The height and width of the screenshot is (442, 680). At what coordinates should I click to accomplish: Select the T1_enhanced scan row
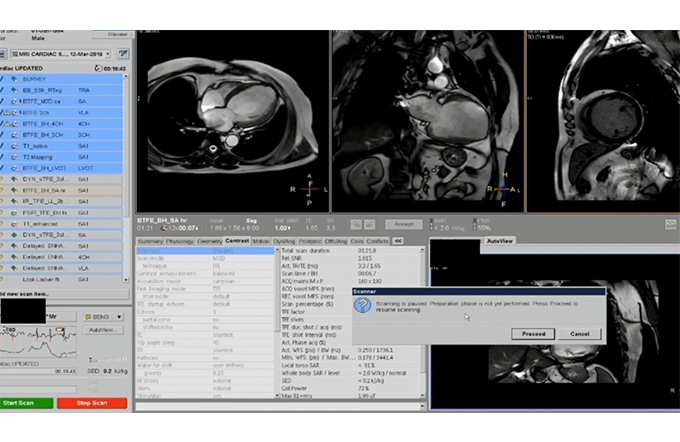pos(62,224)
